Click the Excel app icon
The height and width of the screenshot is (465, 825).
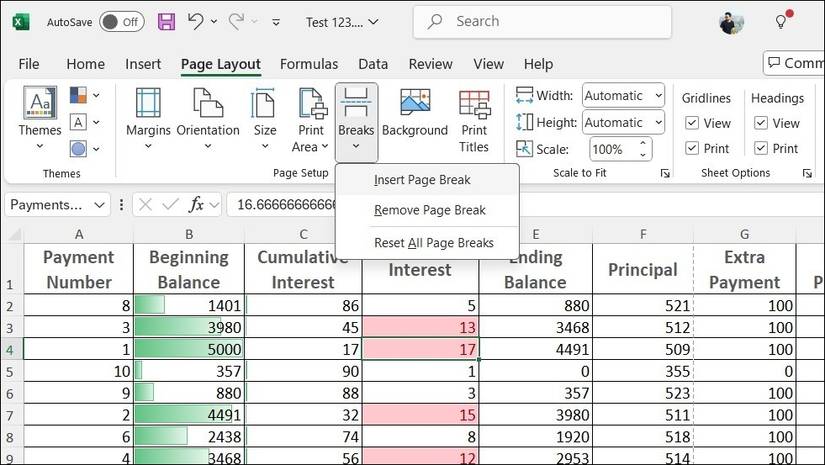(x=21, y=22)
